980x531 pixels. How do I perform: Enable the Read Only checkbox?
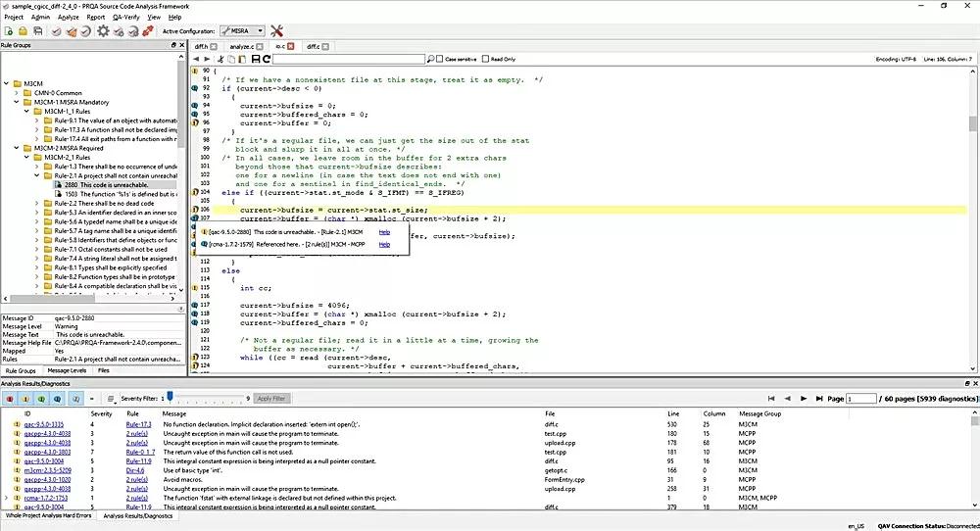coord(485,59)
